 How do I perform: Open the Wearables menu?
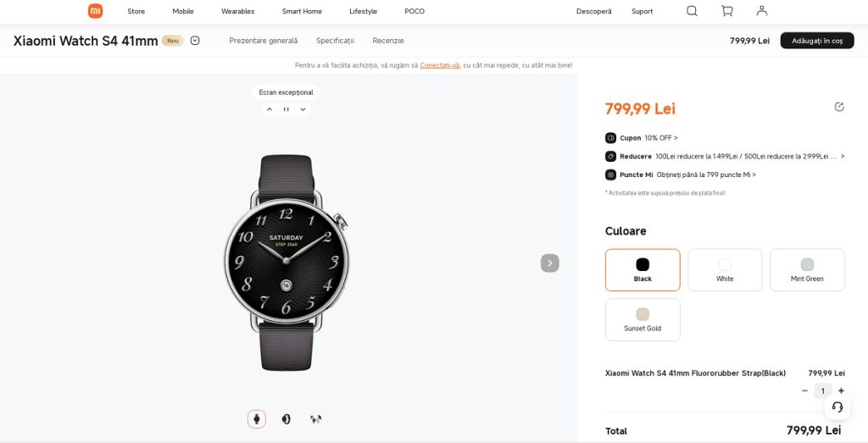(238, 11)
